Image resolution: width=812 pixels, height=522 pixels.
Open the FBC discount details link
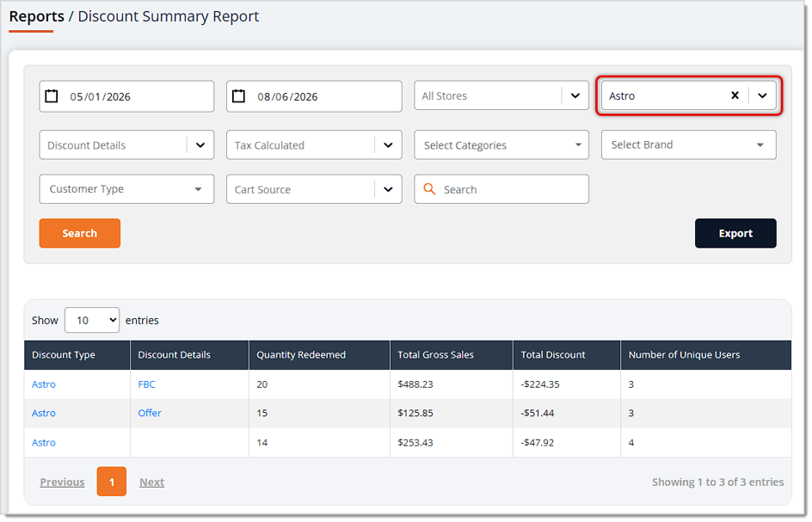click(146, 384)
